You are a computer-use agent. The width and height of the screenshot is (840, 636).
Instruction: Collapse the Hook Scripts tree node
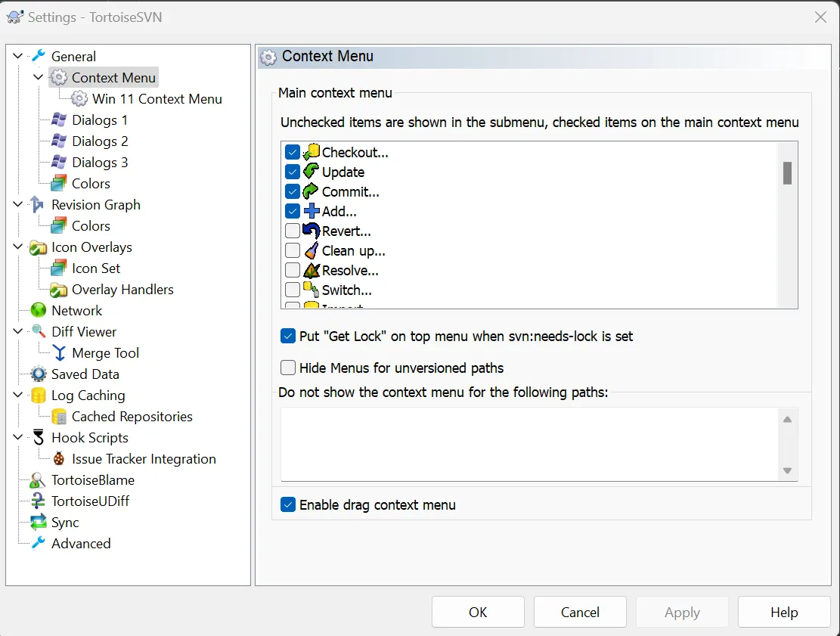[17, 437]
